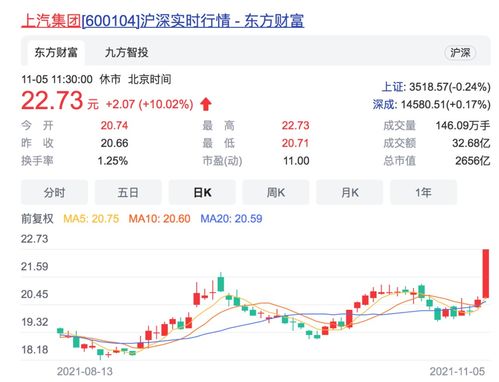Click the 22.73 current price

[52, 101]
